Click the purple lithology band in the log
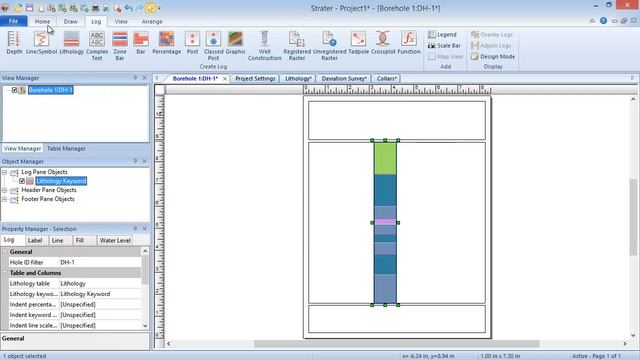This screenshot has width=640, height=360. coord(385,222)
